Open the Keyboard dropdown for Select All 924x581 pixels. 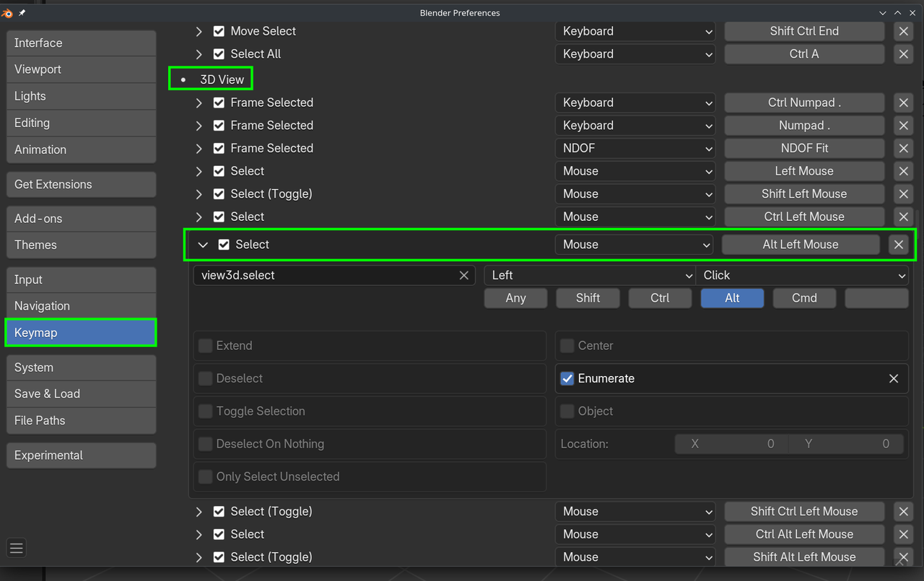click(635, 54)
